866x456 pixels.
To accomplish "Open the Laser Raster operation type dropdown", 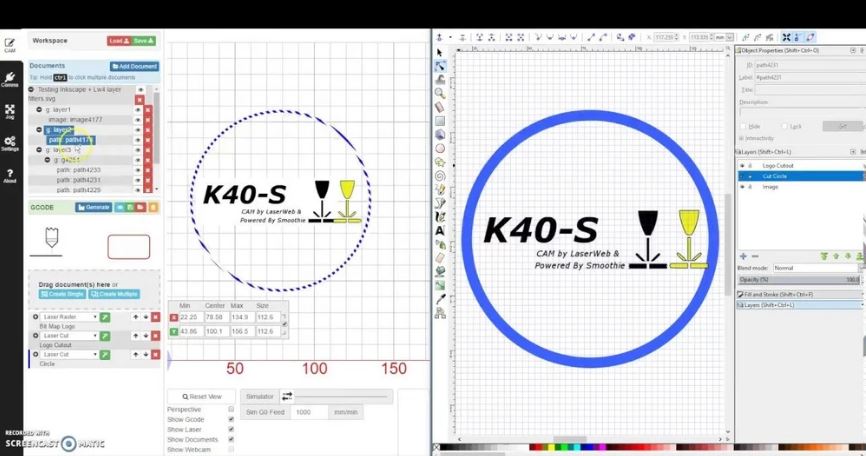I will [x=66, y=317].
